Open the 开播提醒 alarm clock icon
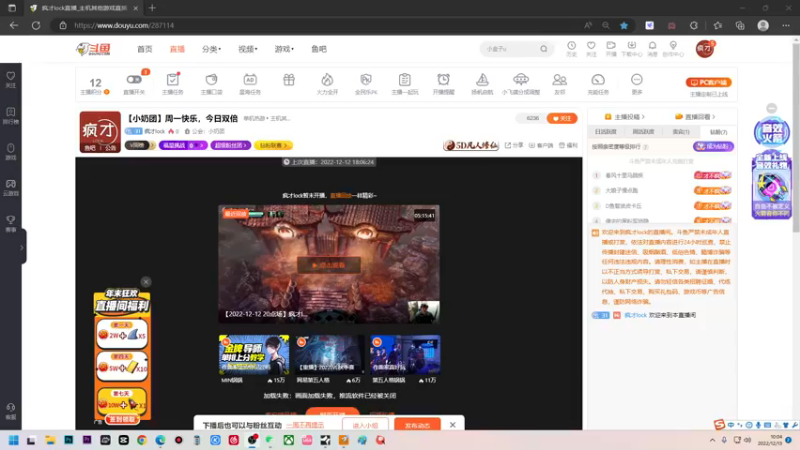This screenshot has width=800, height=450. [443, 80]
